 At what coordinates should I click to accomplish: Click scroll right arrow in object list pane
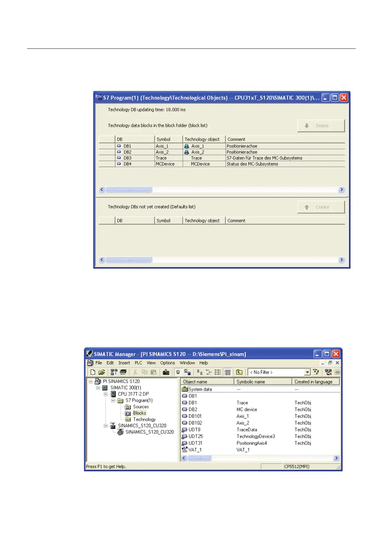click(x=336, y=458)
